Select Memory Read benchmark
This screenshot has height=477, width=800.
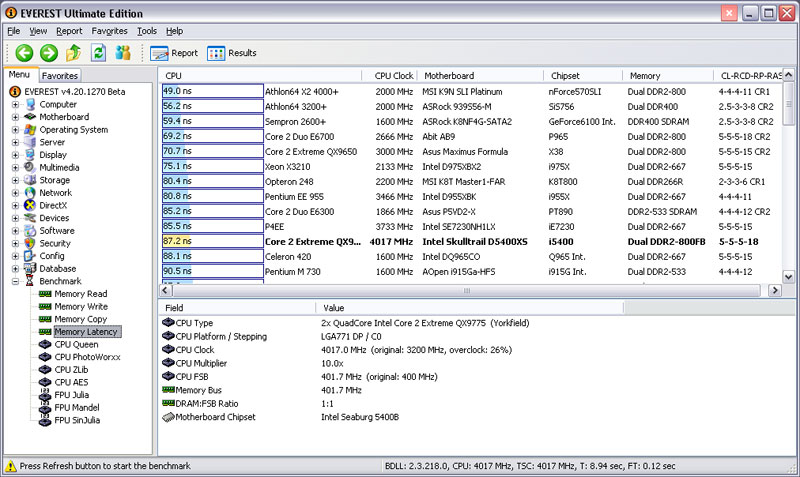(x=81, y=294)
